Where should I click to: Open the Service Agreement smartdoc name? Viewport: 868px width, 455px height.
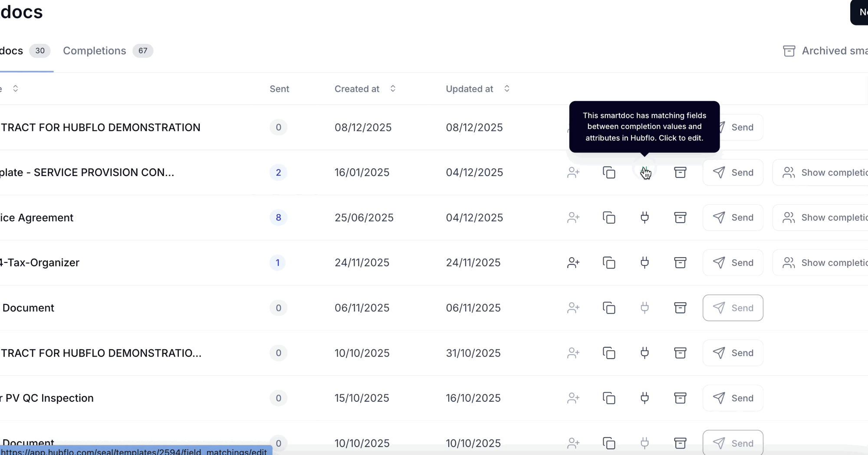pyautogui.click(x=37, y=217)
